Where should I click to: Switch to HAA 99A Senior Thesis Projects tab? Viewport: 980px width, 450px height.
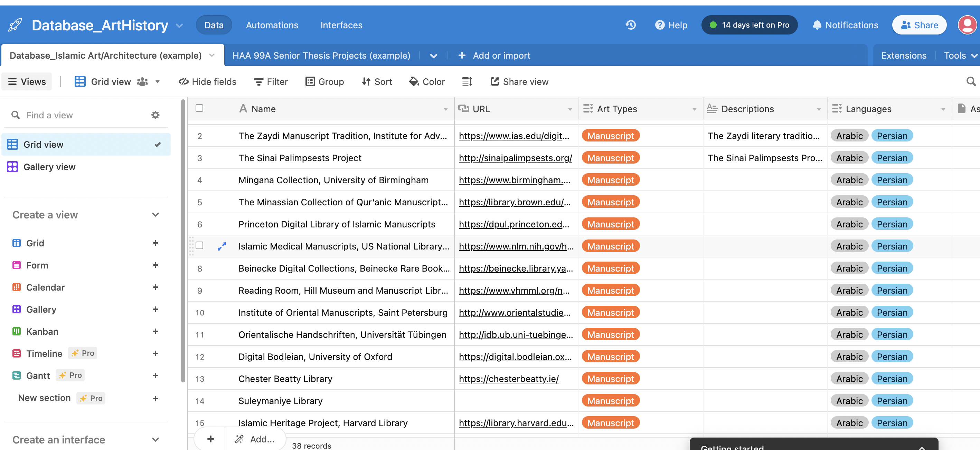321,56
